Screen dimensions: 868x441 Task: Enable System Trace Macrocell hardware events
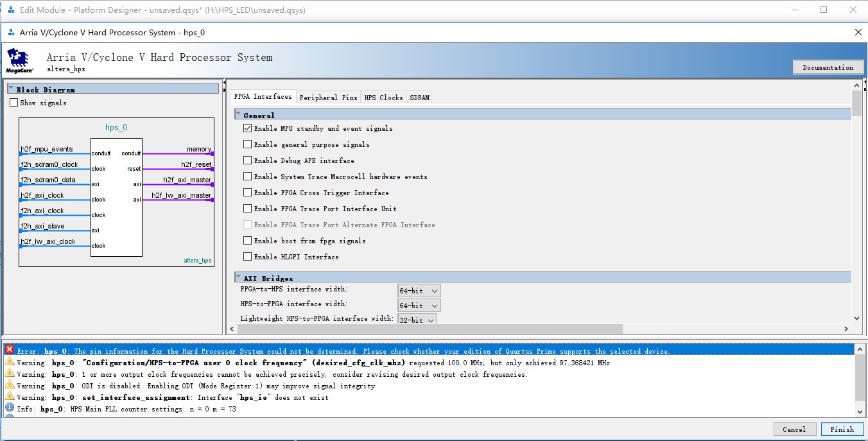coord(247,177)
